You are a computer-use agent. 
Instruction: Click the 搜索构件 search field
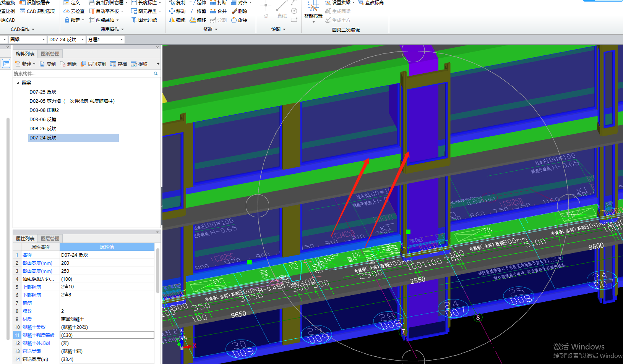[x=83, y=73]
